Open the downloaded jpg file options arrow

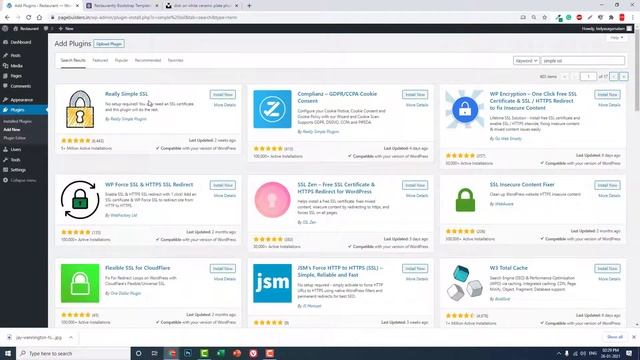71,338
